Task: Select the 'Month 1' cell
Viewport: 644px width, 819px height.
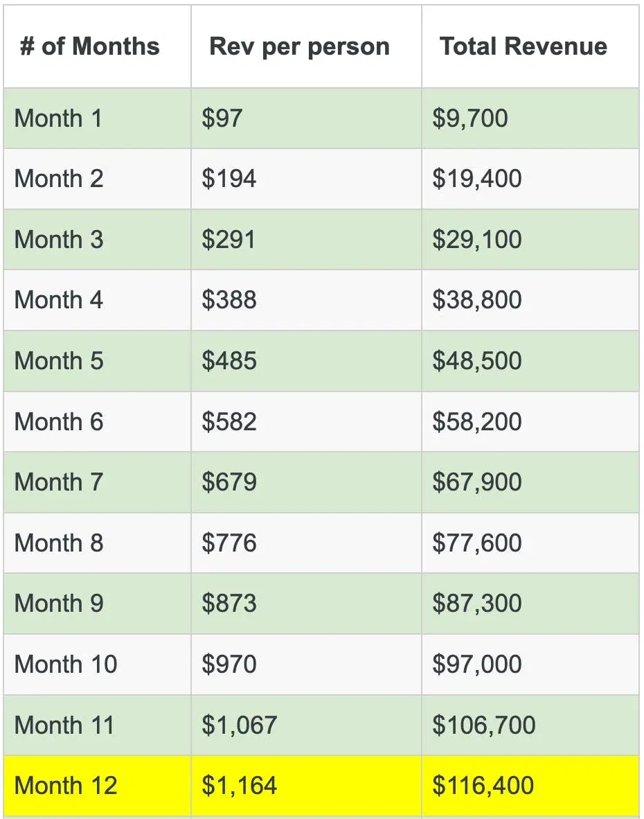Action: (x=97, y=118)
